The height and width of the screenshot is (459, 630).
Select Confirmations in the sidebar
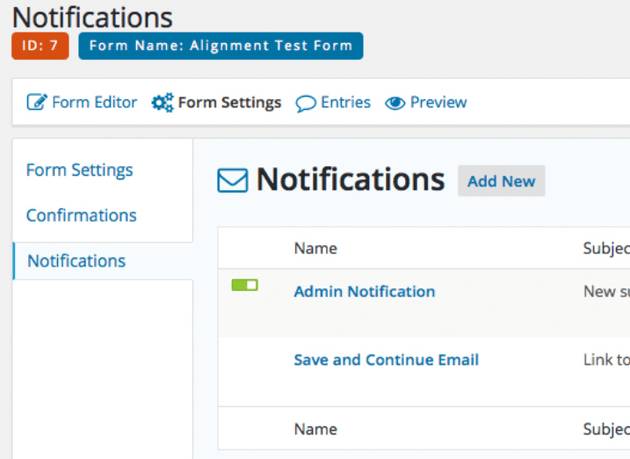pyautogui.click(x=82, y=215)
